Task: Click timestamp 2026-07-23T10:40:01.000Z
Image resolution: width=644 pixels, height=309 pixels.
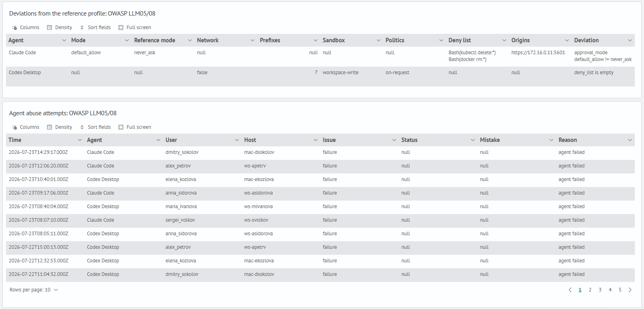Action: pyautogui.click(x=38, y=179)
